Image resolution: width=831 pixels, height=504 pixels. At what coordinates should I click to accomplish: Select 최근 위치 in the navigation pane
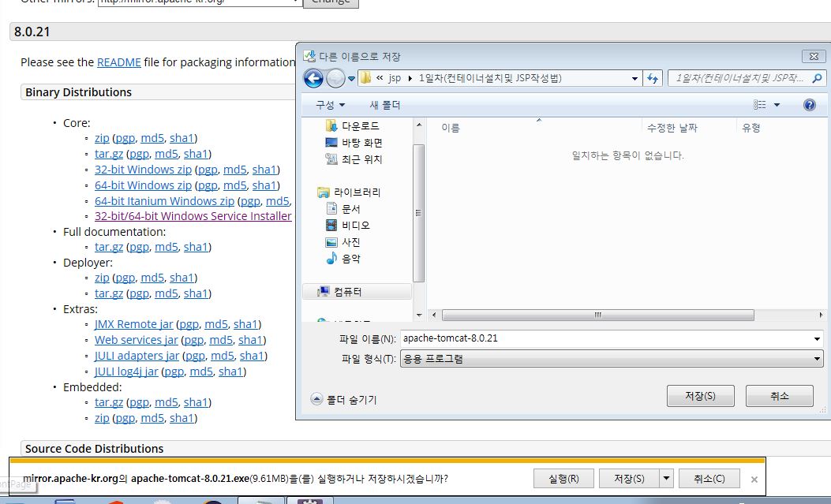tap(354, 159)
